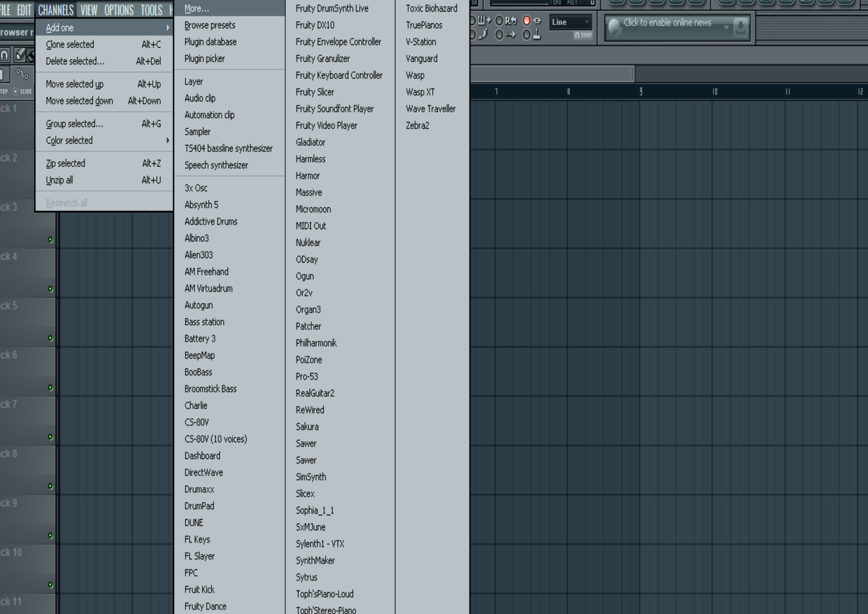Turn off the lit red blend recording toggle
The width and height of the screenshot is (868, 614).
click(526, 21)
